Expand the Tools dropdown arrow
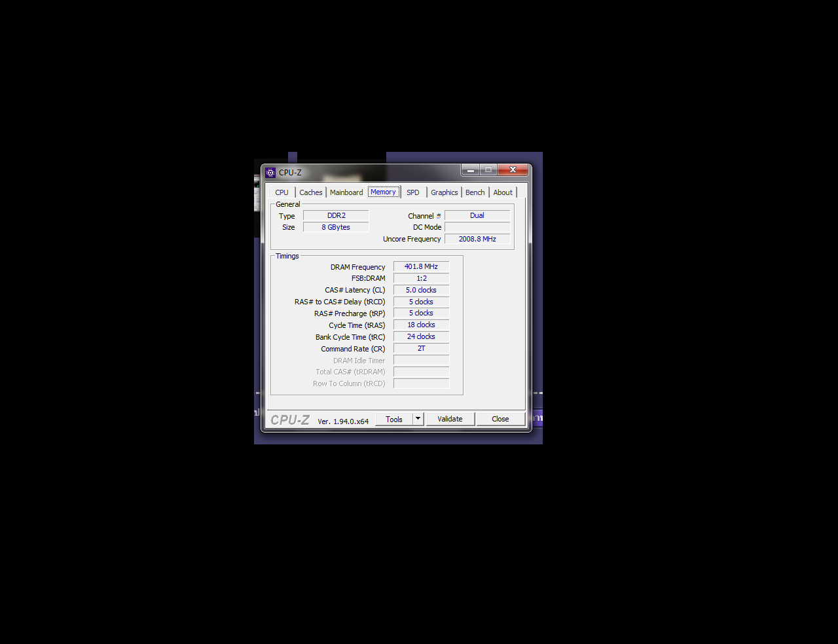The height and width of the screenshot is (644, 838). pos(418,419)
